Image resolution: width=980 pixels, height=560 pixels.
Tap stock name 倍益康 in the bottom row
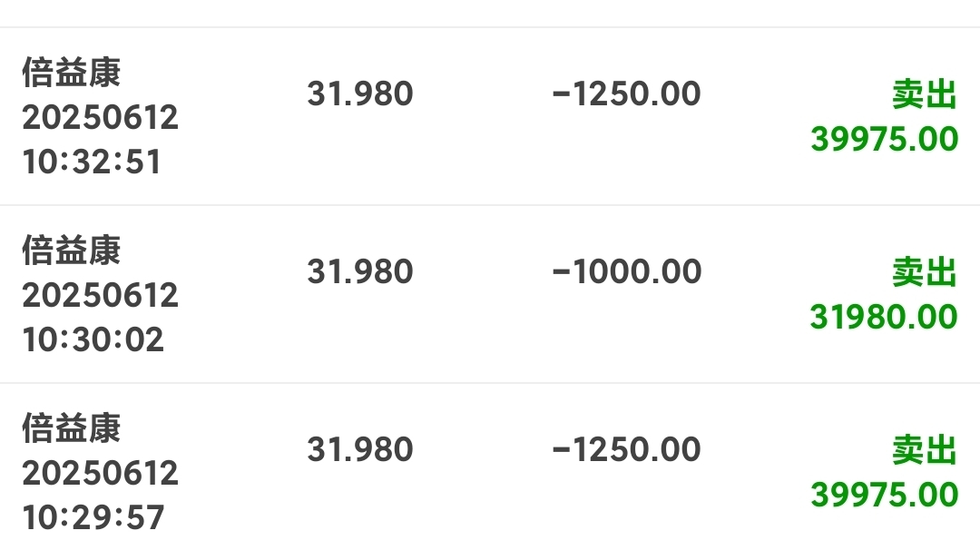[x=72, y=428]
